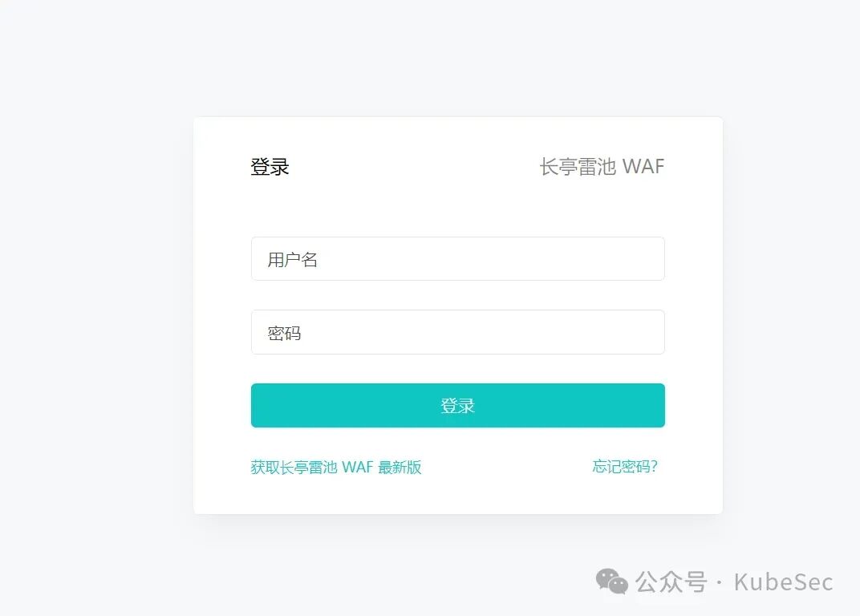Click the WAF word in download link
Viewport: 860px width, 616px height.
point(358,468)
